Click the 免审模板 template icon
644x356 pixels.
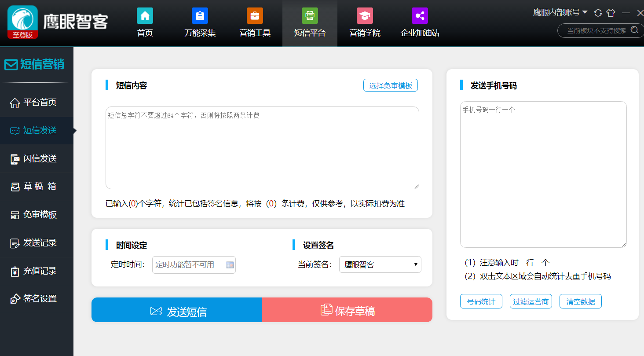point(15,215)
